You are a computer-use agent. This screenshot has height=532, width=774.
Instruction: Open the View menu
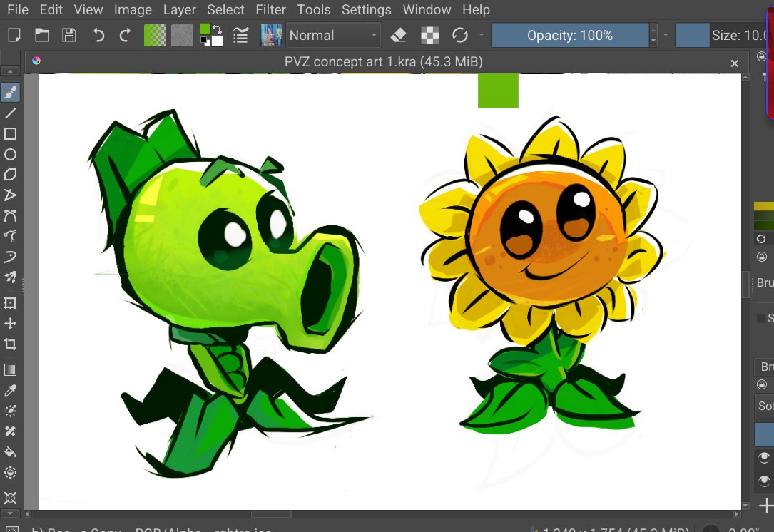[88, 9]
